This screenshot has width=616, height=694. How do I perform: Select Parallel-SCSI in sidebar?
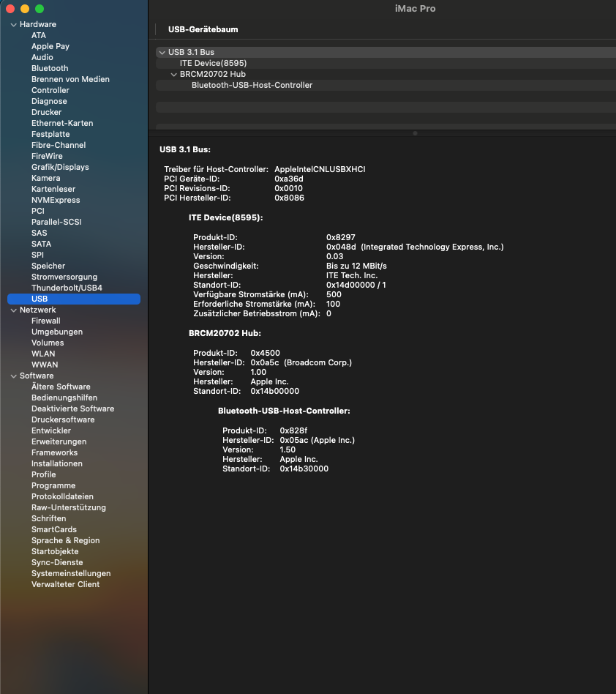point(56,222)
